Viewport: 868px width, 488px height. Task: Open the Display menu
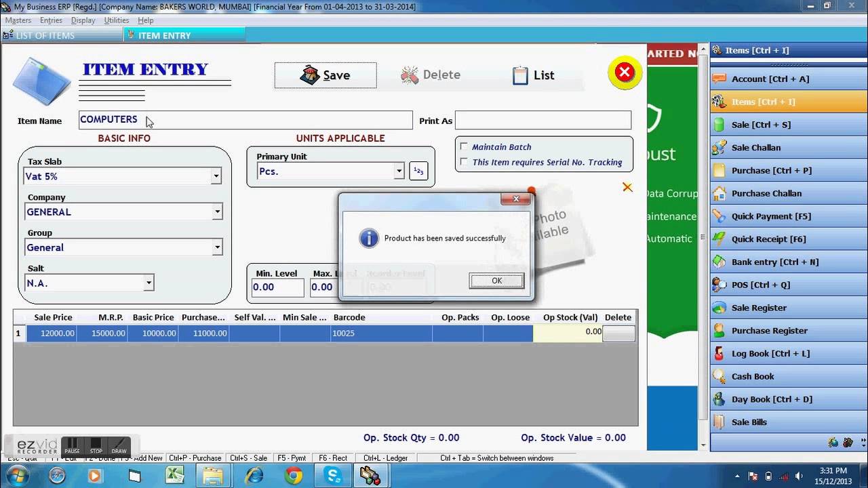pyautogui.click(x=83, y=20)
